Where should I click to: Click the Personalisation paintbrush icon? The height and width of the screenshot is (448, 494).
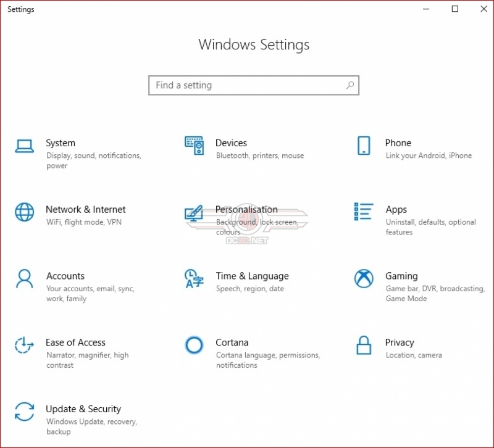pos(194,213)
